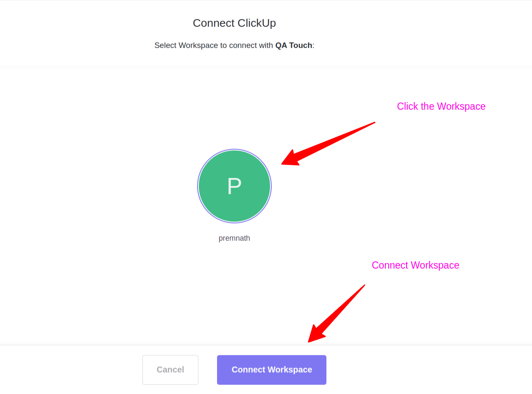Click the tail of the lower red arrow
This screenshot has width=532, height=394.
coord(364,286)
